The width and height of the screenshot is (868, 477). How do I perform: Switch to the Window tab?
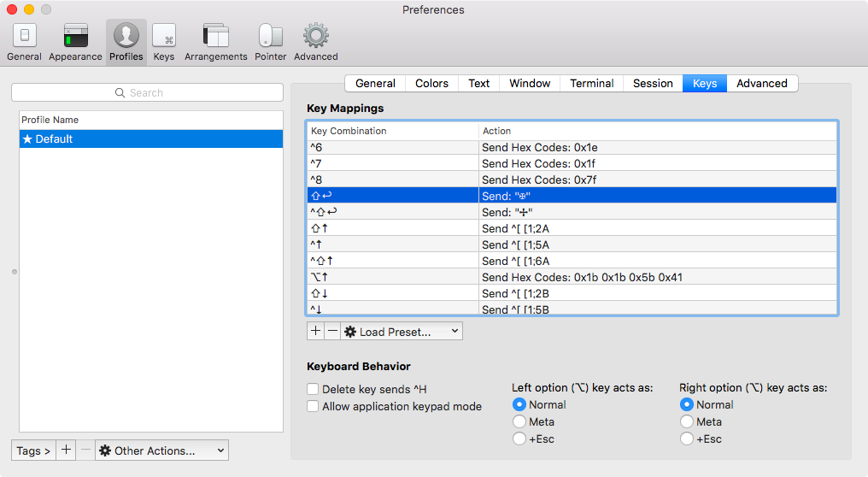(530, 83)
